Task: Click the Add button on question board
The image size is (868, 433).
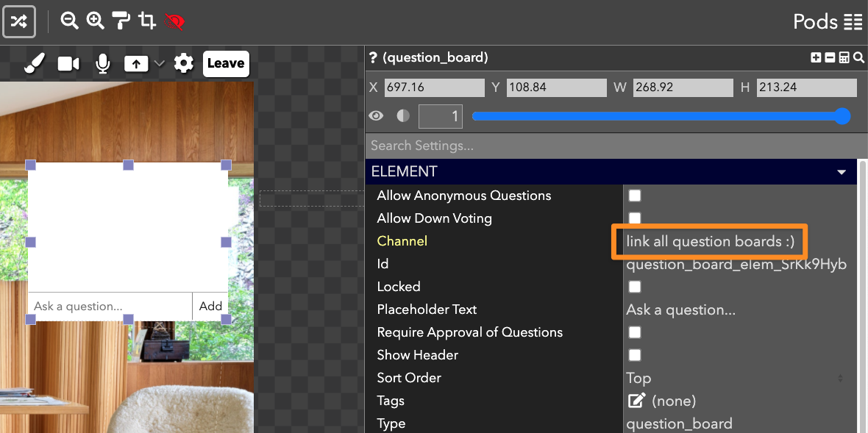Action: pyautogui.click(x=210, y=307)
